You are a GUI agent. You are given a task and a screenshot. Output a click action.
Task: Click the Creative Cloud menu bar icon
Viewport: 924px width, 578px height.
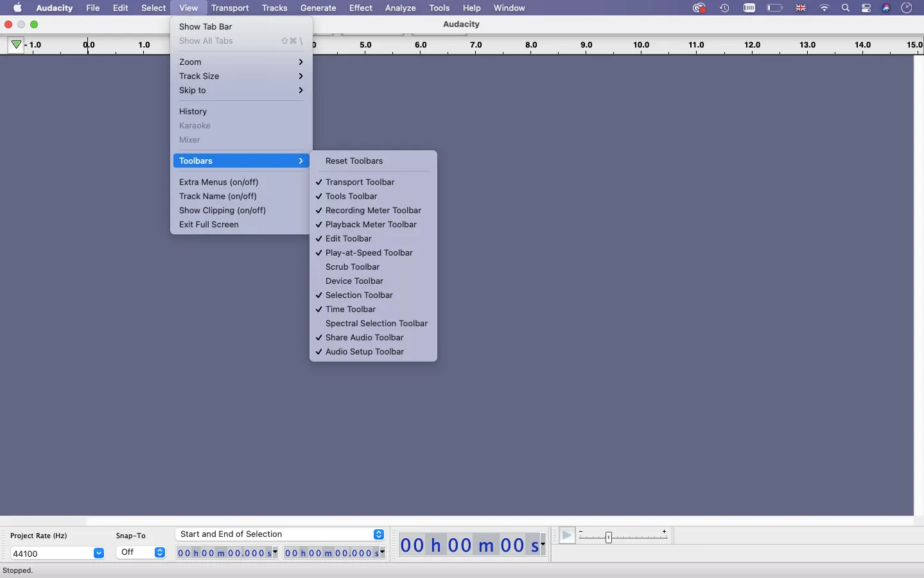(x=700, y=8)
